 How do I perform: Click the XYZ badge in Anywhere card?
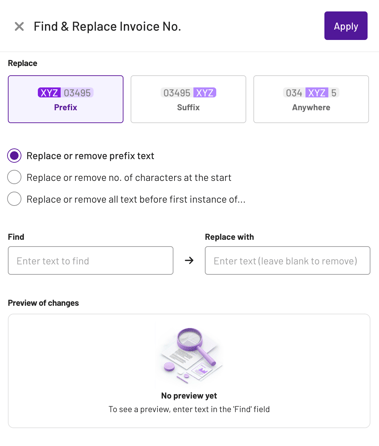pyautogui.click(x=317, y=93)
